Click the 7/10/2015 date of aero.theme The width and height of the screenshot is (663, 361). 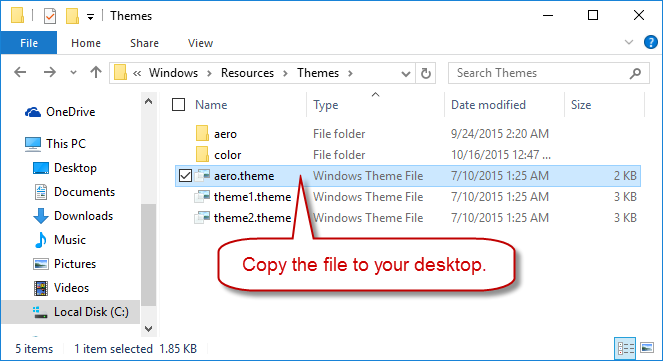(x=500, y=175)
